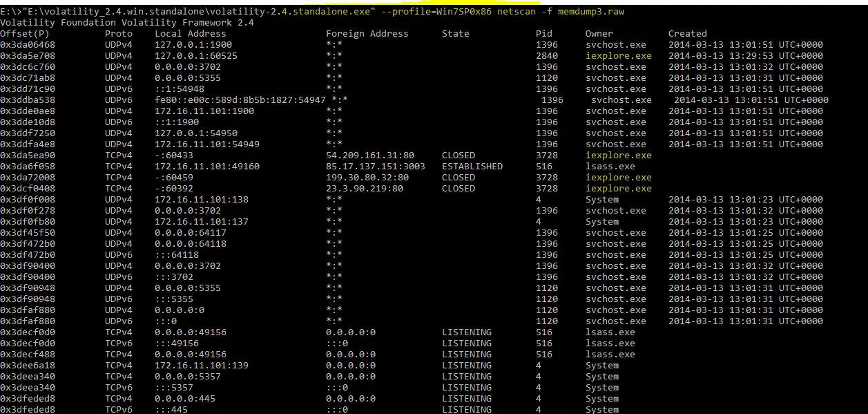Viewport: 868px width, 414px height.
Task: Select offset 0x3dde0ae8
Action: (x=28, y=111)
